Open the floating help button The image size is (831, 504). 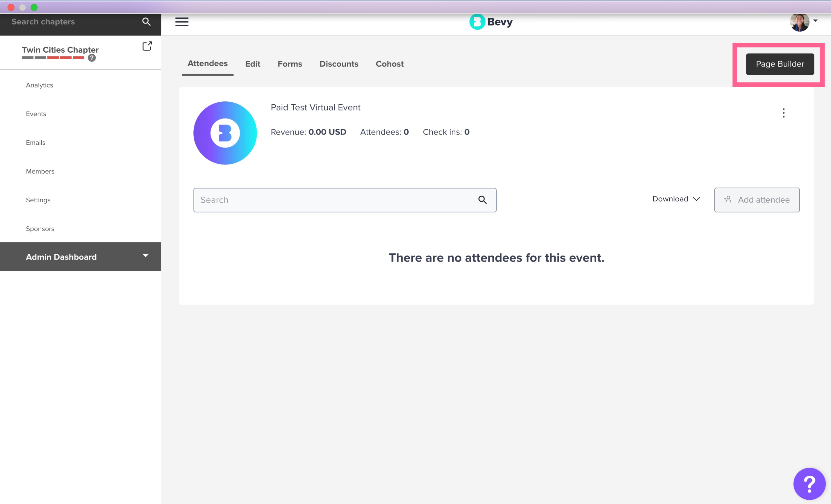click(809, 483)
